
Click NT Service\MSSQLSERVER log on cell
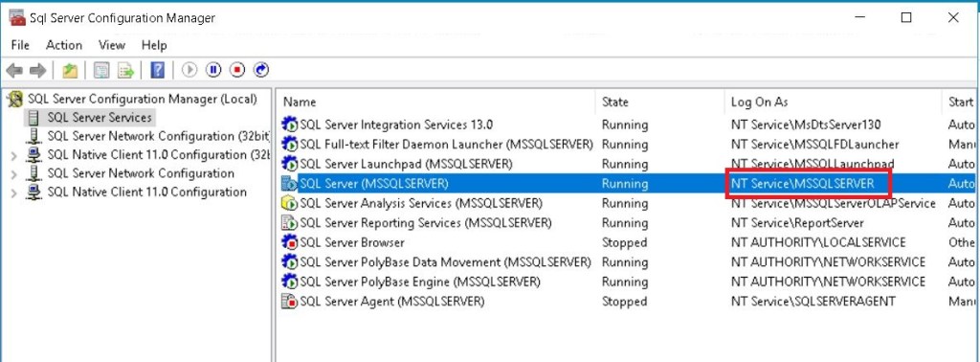pyautogui.click(x=802, y=184)
